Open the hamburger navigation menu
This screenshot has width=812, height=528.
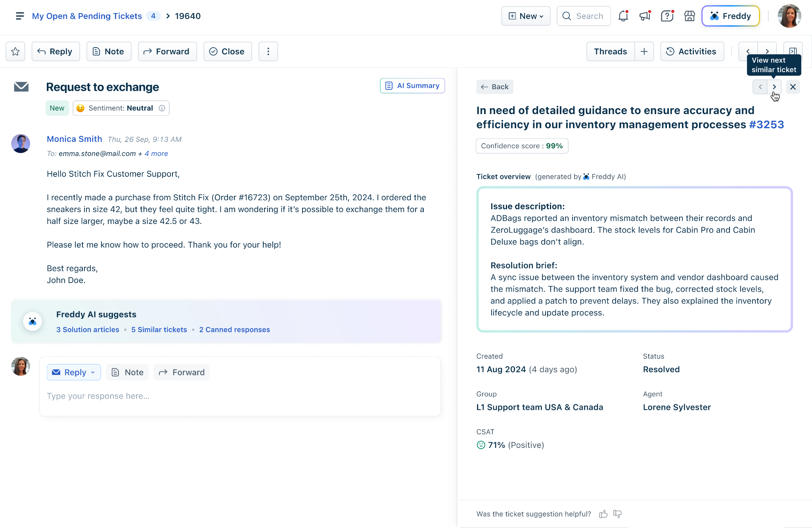point(19,16)
